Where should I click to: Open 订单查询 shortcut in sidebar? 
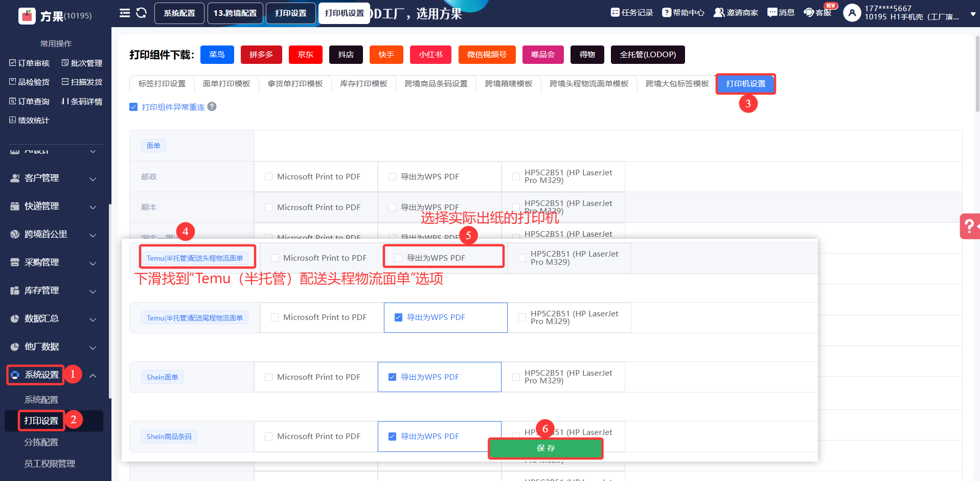coord(29,101)
